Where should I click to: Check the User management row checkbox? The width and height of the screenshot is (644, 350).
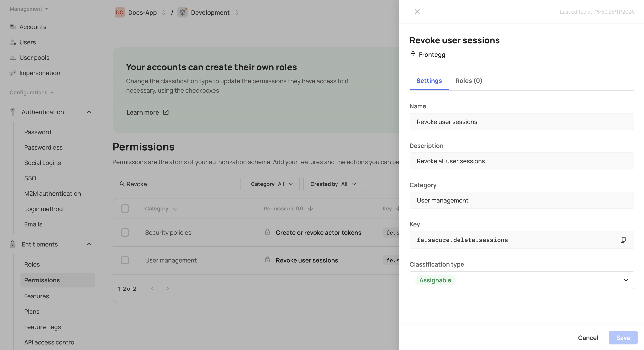(x=125, y=260)
